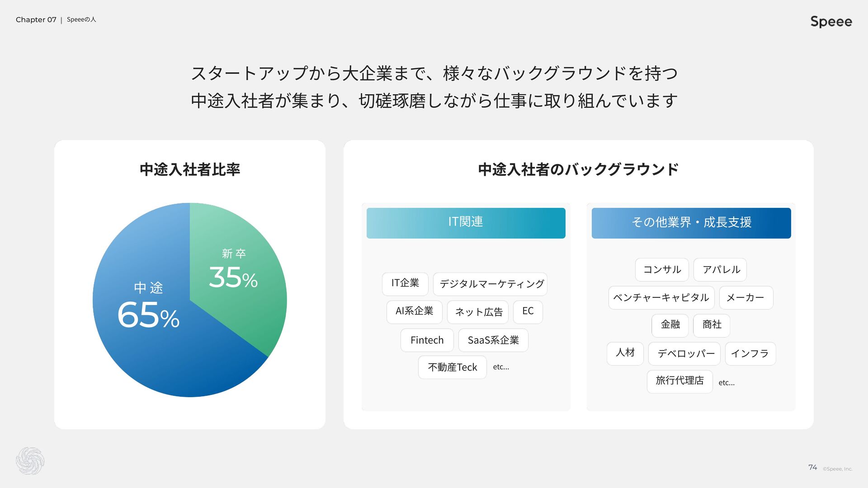Viewport: 868px width, 488px height.
Task: Click the その他業界・成長支援 header bar
Action: click(691, 223)
